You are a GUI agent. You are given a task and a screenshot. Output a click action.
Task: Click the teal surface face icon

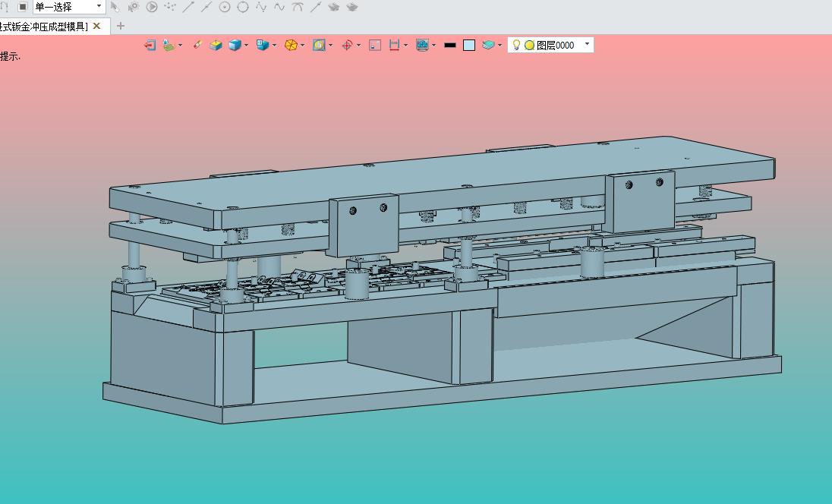click(x=488, y=45)
